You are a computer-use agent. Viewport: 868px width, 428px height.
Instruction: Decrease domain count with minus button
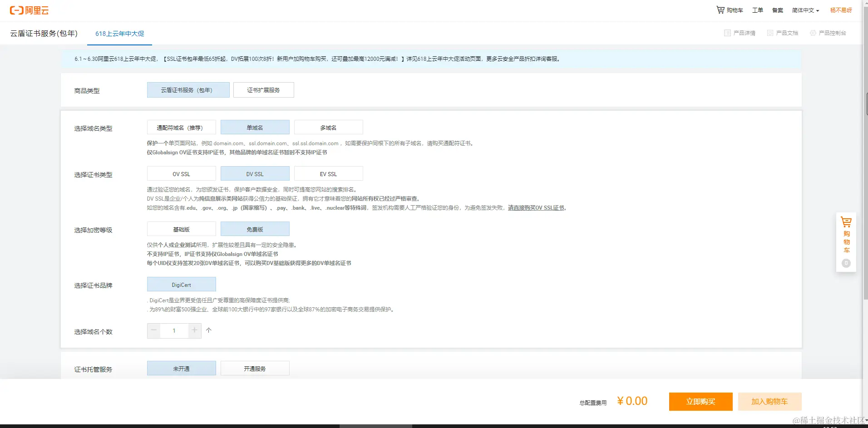[x=154, y=330]
